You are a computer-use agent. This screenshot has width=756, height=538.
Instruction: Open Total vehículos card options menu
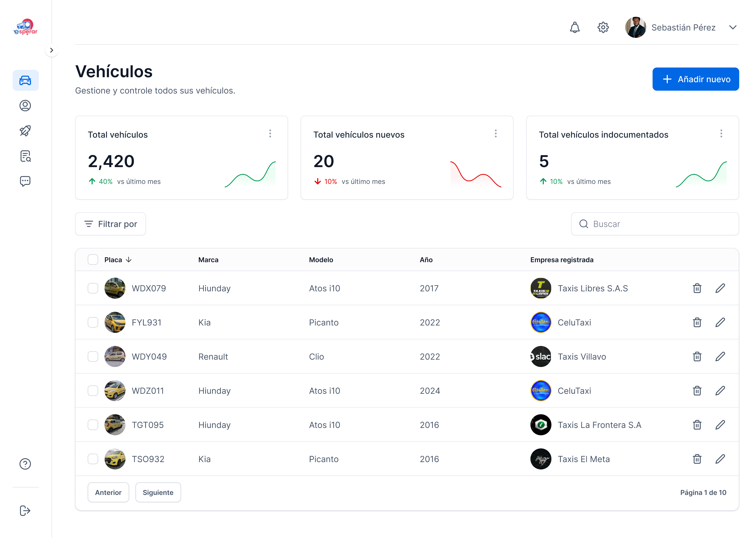pyautogui.click(x=270, y=134)
